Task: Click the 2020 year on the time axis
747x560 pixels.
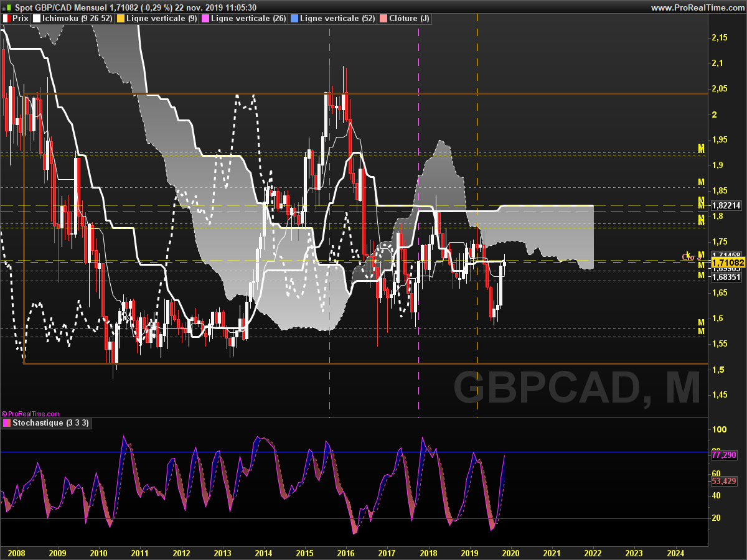Action: tap(510, 553)
